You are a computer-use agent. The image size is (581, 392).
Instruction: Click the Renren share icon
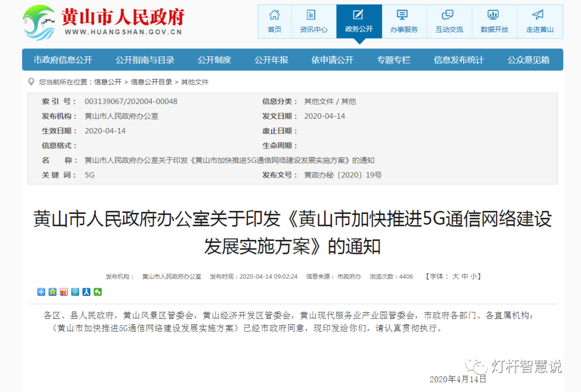coord(86,292)
